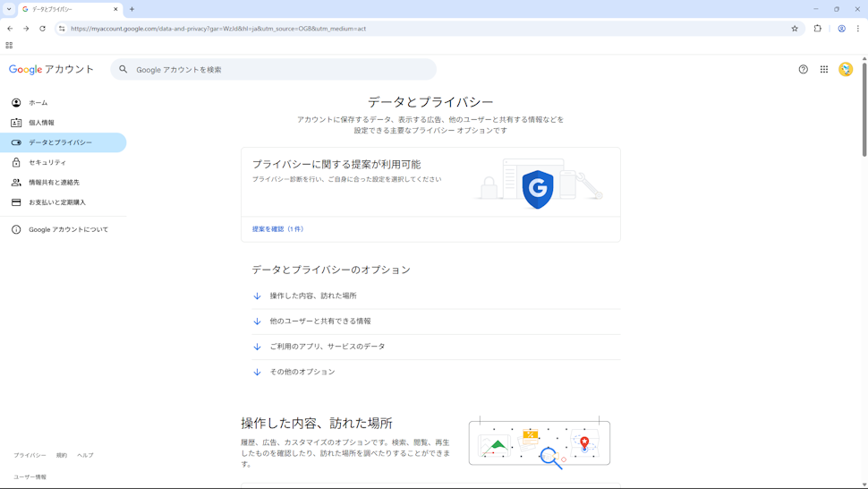
Task: Click down arrow beside その他のオプション
Action: (257, 373)
